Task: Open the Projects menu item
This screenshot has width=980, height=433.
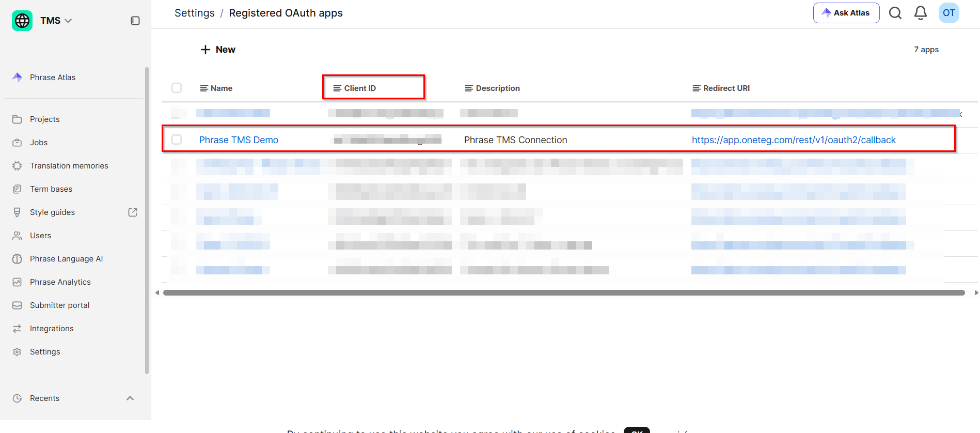Action: [45, 119]
